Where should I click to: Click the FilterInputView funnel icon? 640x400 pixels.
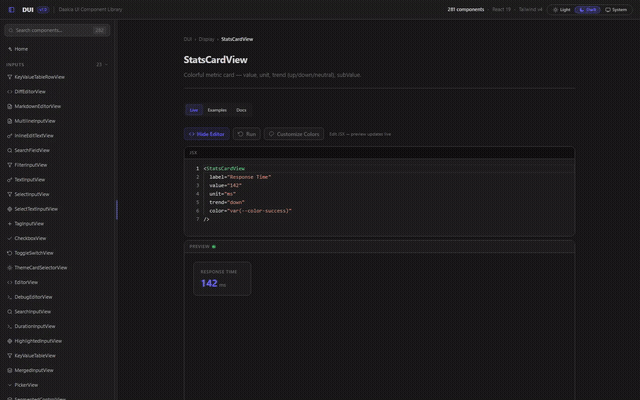tap(10, 165)
